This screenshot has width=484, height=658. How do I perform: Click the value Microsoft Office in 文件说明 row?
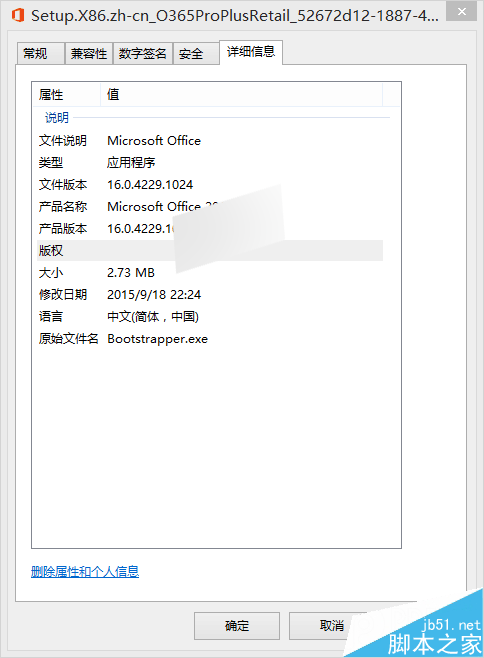[154, 141]
